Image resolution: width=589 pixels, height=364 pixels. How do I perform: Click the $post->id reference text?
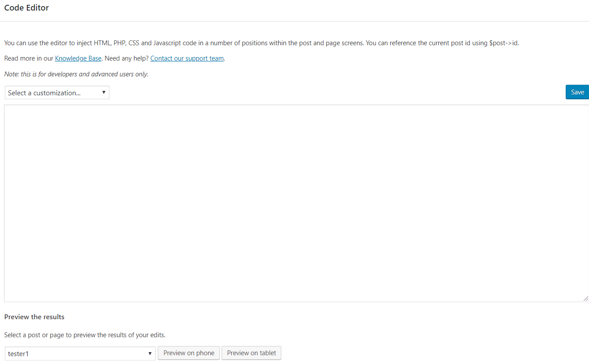504,43
